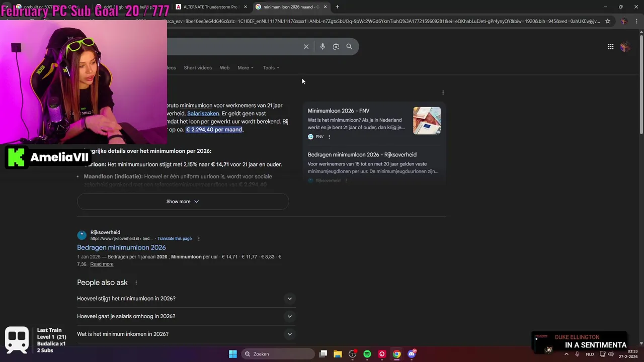This screenshot has width=644, height=362.
Task: Launch File Explorer from the taskbar
Action: pos(338,354)
